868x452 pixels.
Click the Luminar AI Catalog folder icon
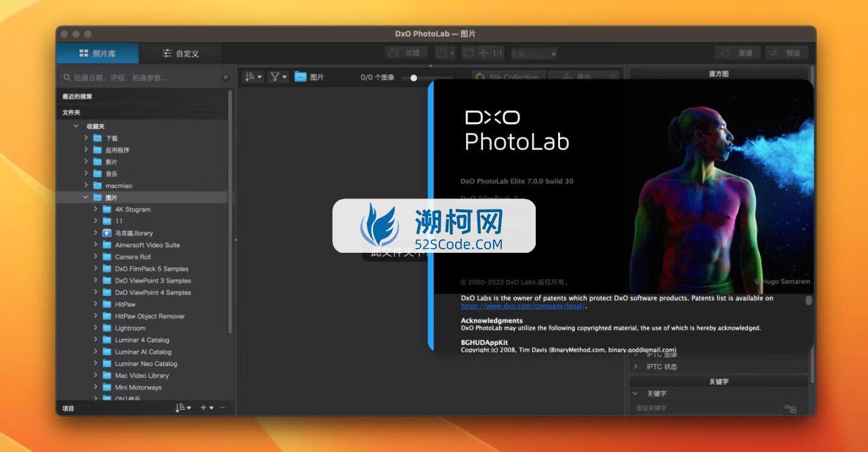point(106,352)
